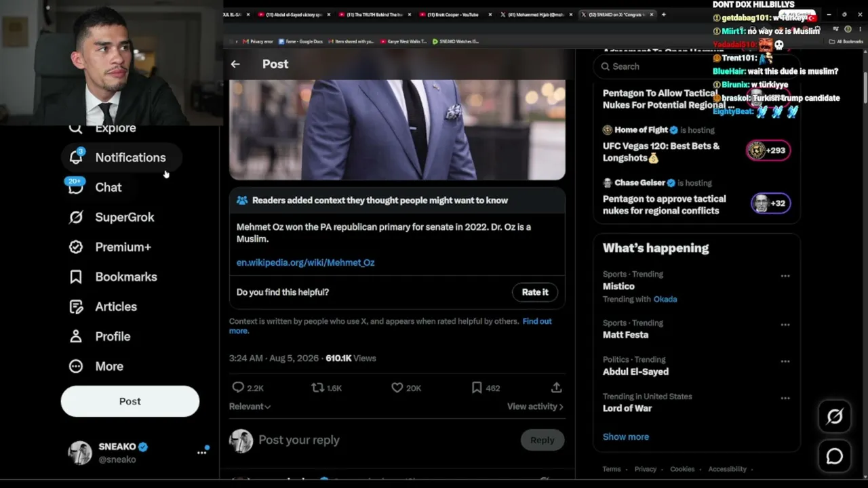Screen dimensions: 868x488
Task: Open options for Abdul El-Sayed trend
Action: click(785, 361)
